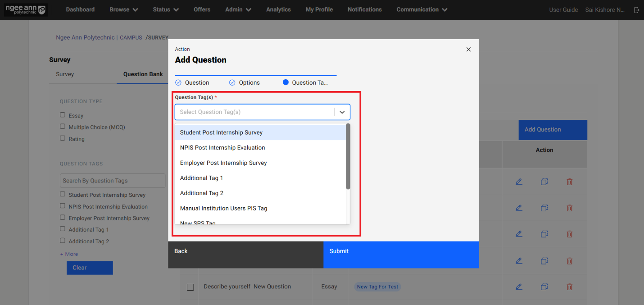Duplicate the Describe yourself question row
The height and width of the screenshot is (305, 644).
tap(544, 287)
